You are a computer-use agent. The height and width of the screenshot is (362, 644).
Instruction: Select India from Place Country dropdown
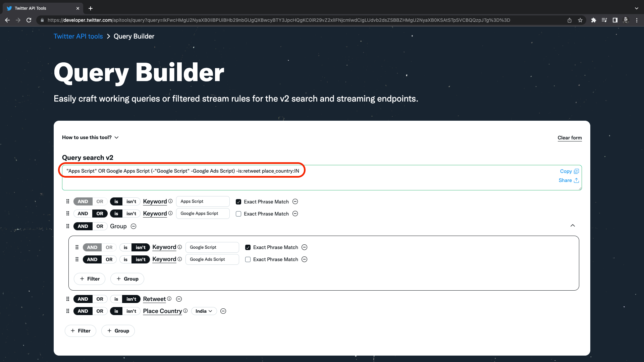coord(203,311)
